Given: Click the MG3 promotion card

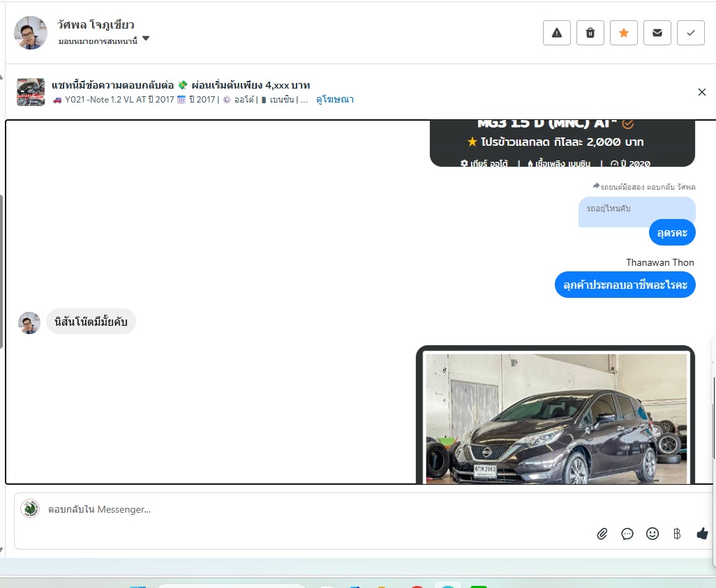Looking at the screenshot, I should [x=562, y=143].
